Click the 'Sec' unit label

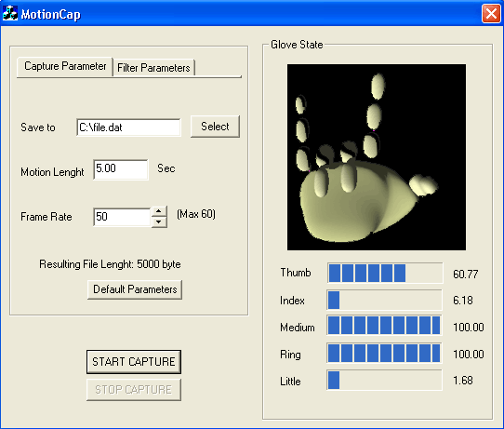coord(166,168)
